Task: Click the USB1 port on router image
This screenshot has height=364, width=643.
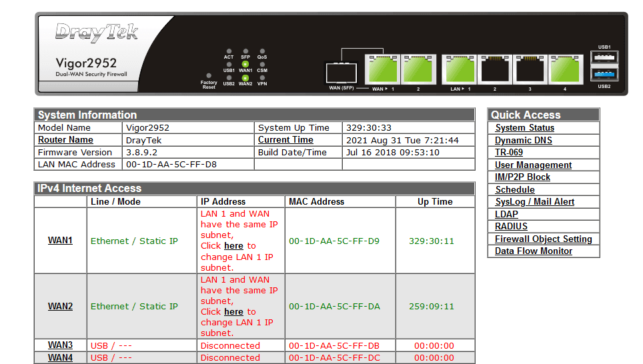Action: coord(604,57)
